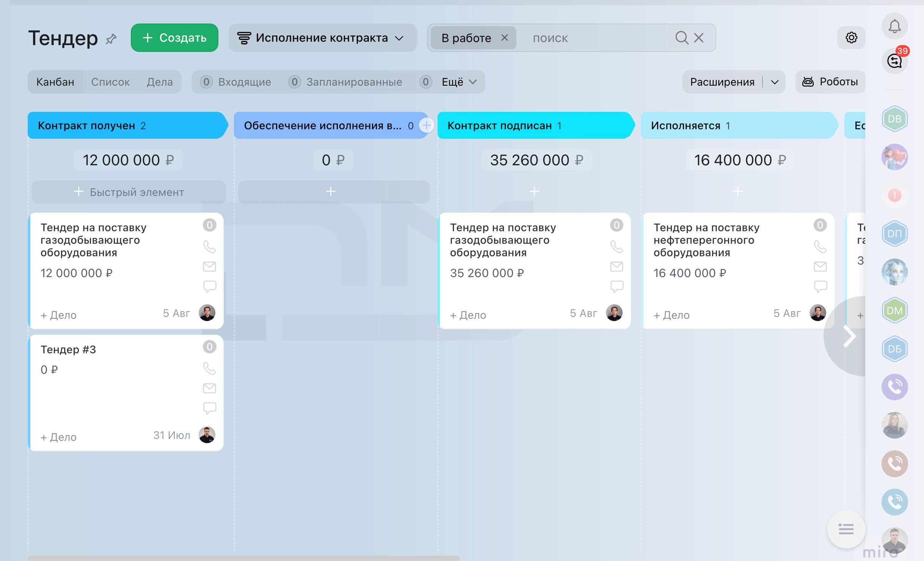The image size is (924, 561).
Task: Switch to the Канбан view tab
Action: [x=55, y=82]
